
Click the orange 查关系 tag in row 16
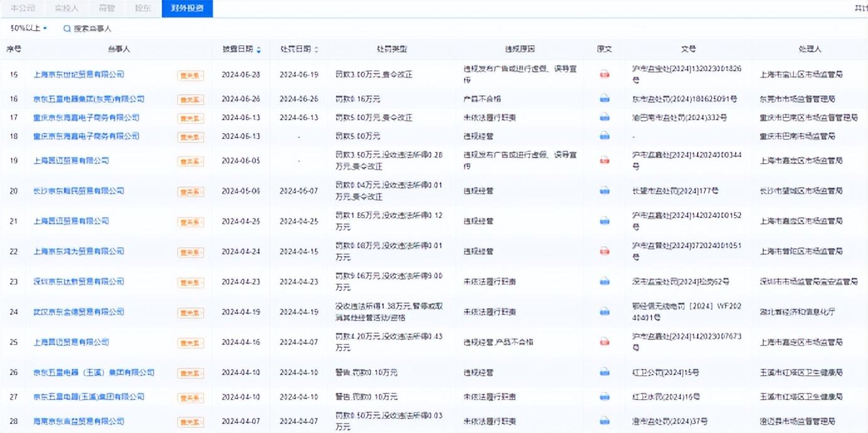point(191,100)
